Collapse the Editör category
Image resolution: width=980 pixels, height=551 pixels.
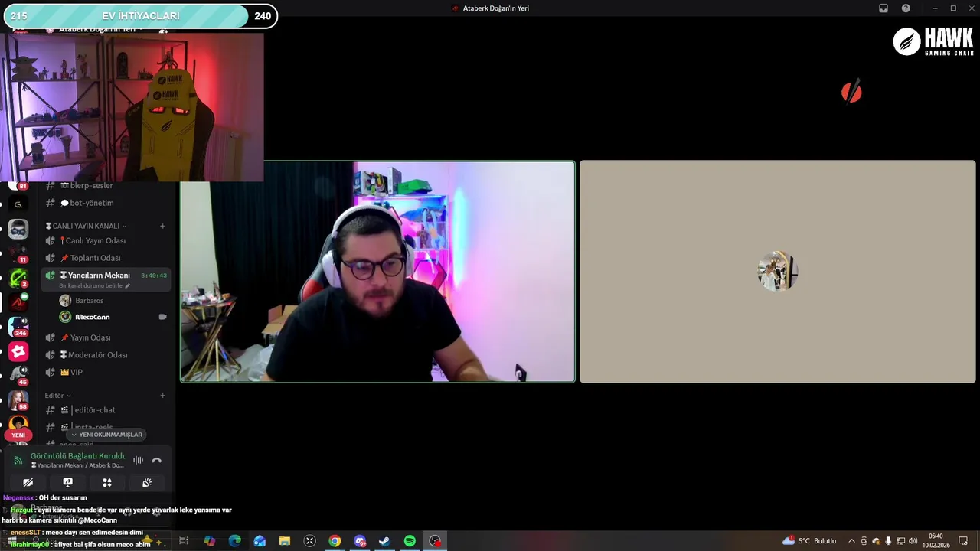pos(57,396)
